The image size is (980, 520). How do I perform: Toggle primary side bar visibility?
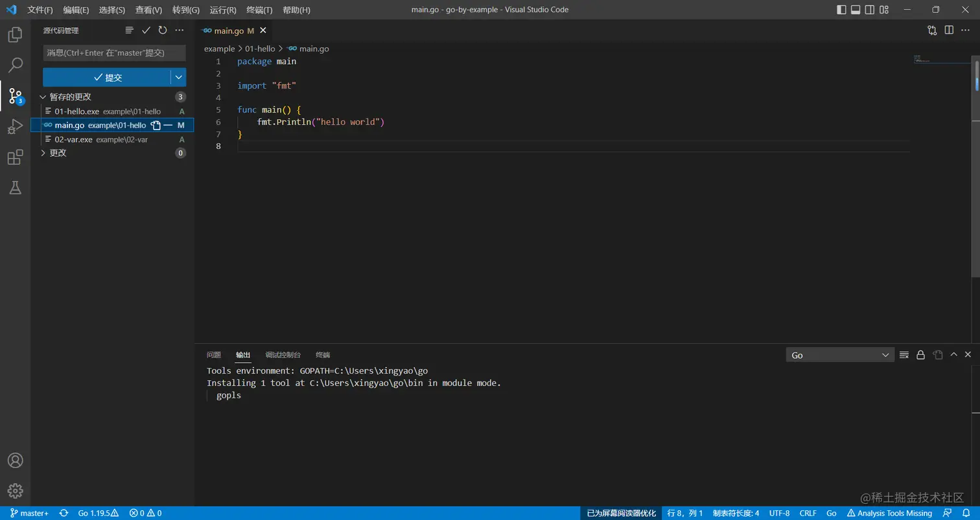click(x=841, y=10)
